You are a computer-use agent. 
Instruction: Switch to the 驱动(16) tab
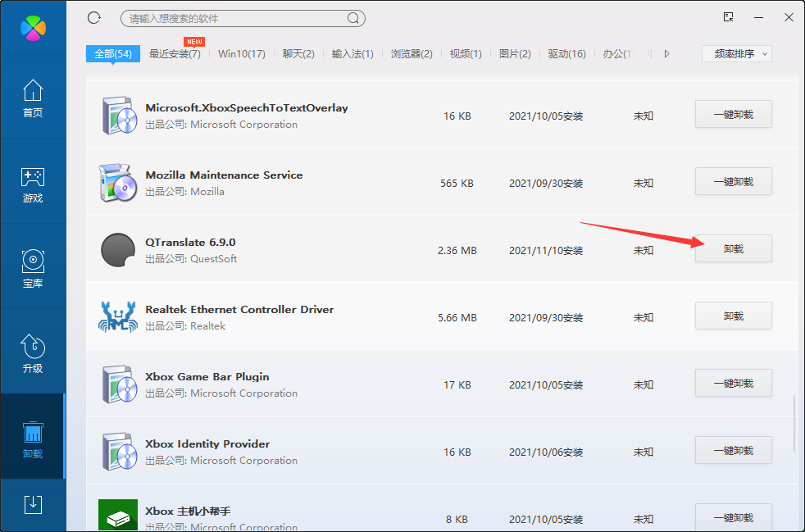[566, 54]
